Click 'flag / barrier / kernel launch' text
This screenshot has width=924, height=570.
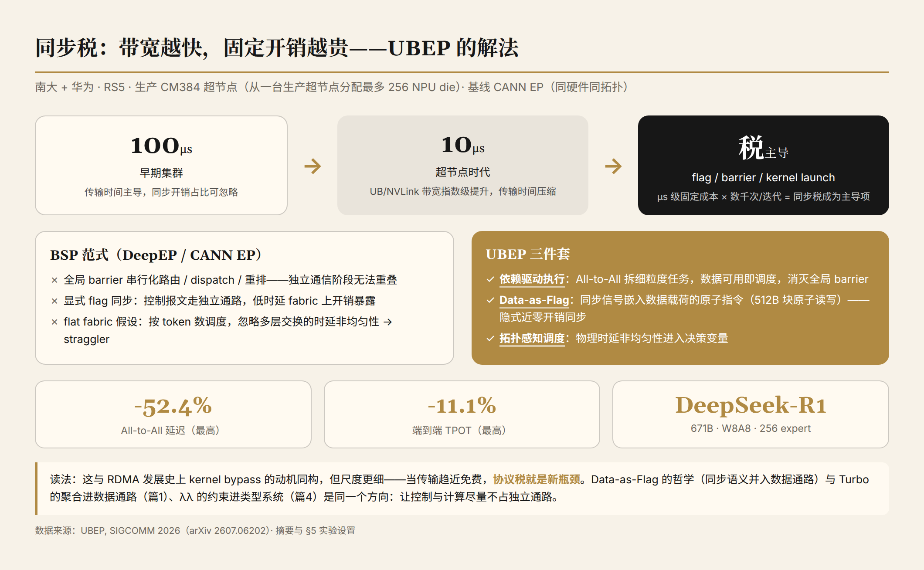coord(763,177)
